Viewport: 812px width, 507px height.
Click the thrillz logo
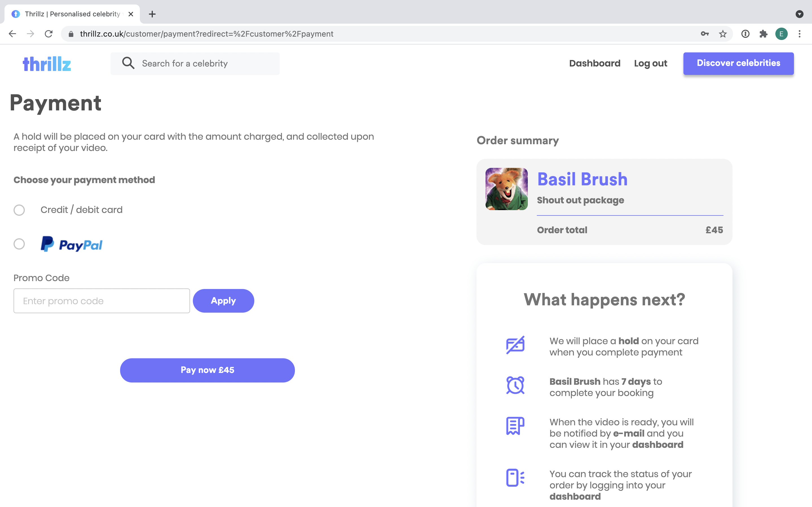point(47,64)
